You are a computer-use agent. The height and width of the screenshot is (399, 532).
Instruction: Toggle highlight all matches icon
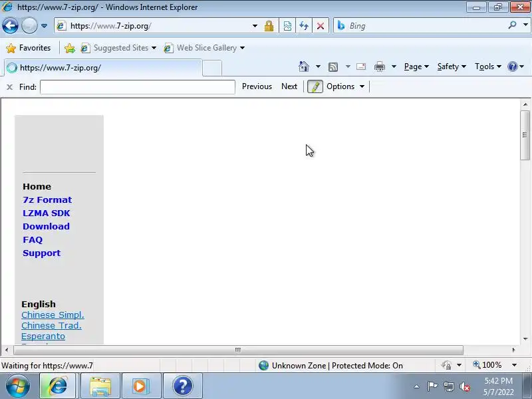click(315, 86)
